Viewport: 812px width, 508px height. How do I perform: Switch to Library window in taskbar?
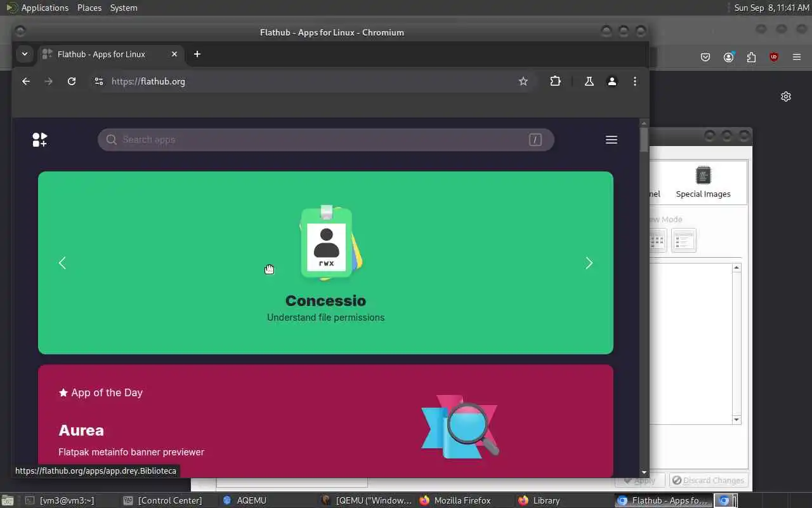coord(563,500)
